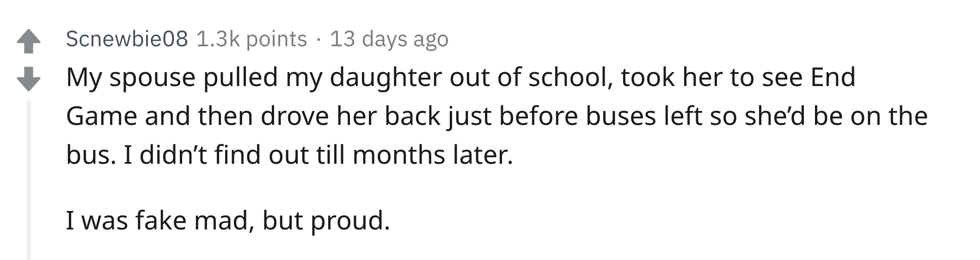This screenshot has width=980, height=260.
Task: Click the line starting 'Game and then drove'
Action: coord(496,116)
